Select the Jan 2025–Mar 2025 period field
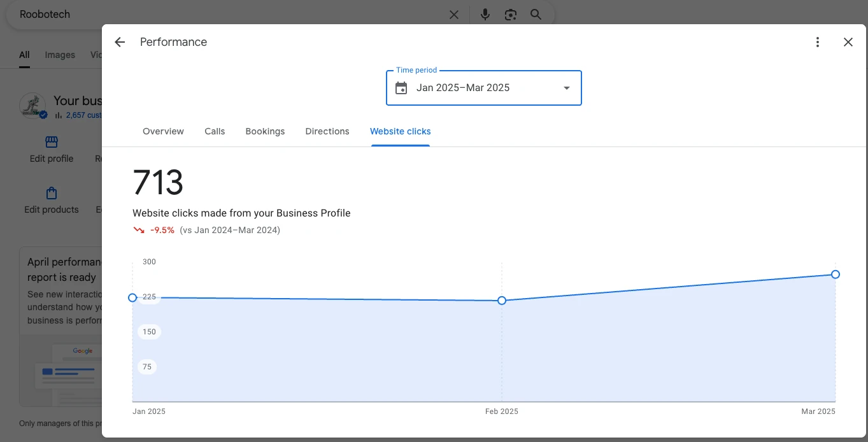 [484, 88]
